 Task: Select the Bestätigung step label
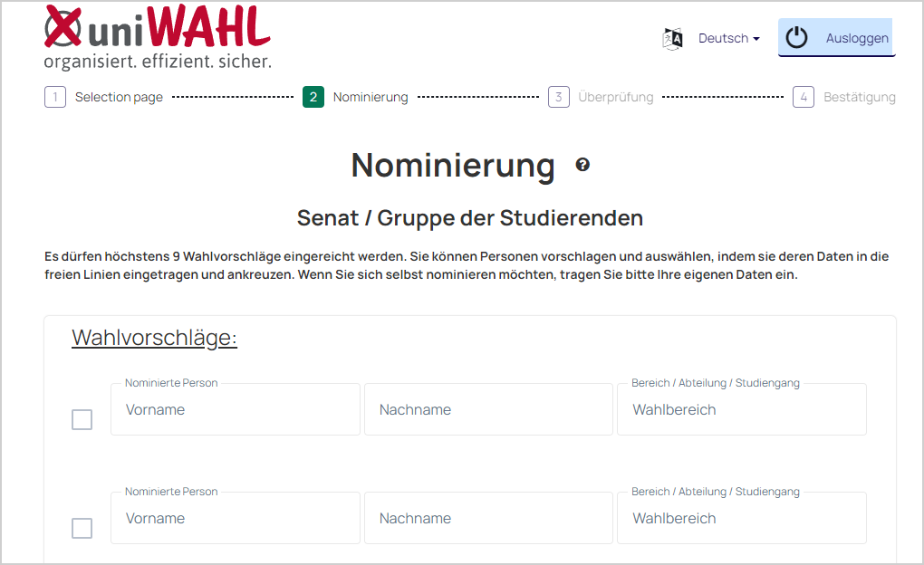click(859, 97)
